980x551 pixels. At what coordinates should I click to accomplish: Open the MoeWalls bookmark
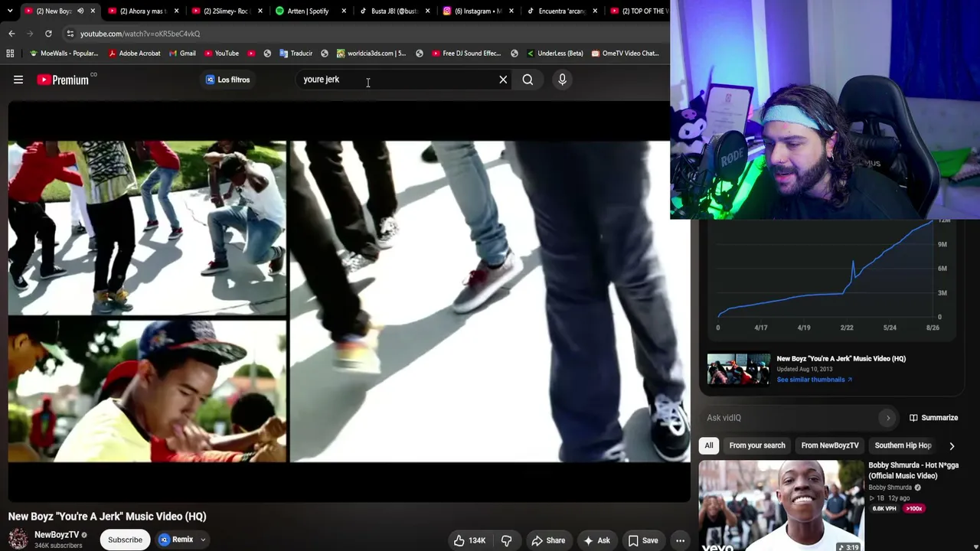click(x=64, y=54)
